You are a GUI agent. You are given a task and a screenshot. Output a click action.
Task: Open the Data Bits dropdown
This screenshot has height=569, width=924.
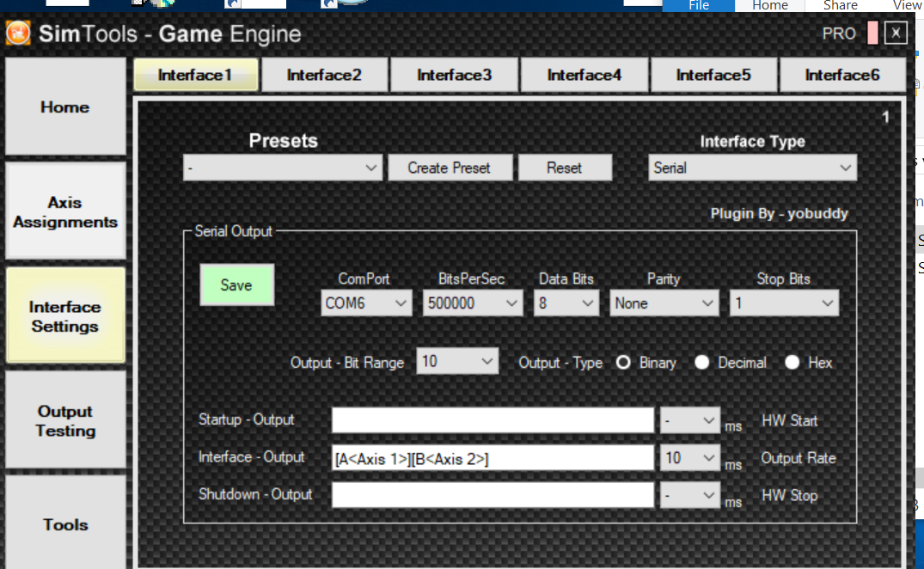point(566,303)
